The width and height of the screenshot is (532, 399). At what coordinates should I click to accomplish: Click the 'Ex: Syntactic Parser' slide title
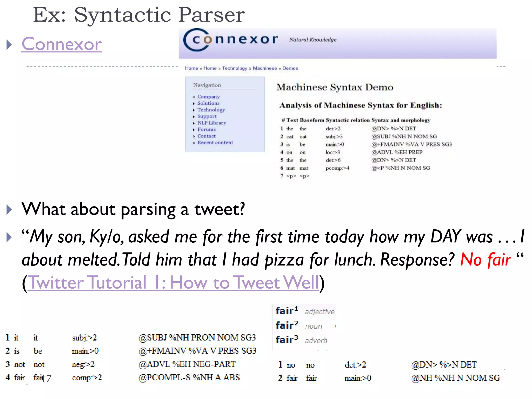tap(139, 15)
